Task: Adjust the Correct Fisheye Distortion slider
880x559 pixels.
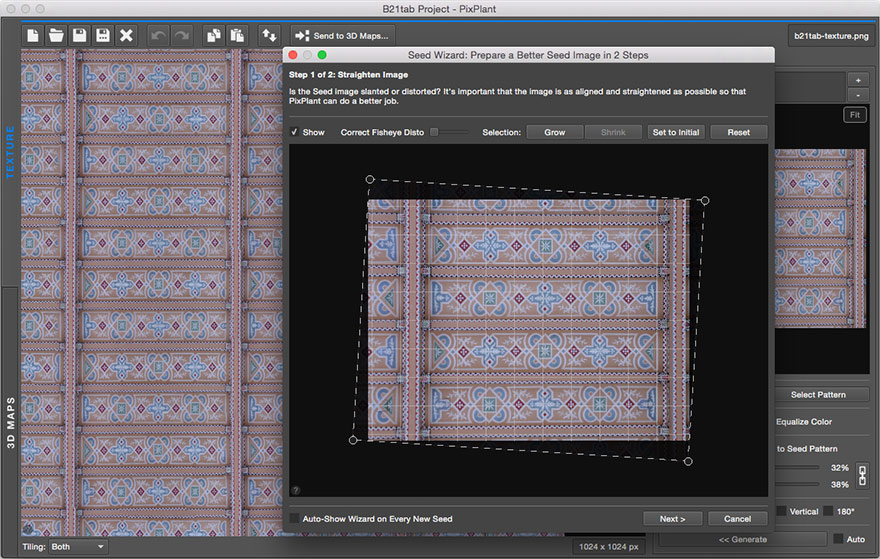Action: coord(449,132)
